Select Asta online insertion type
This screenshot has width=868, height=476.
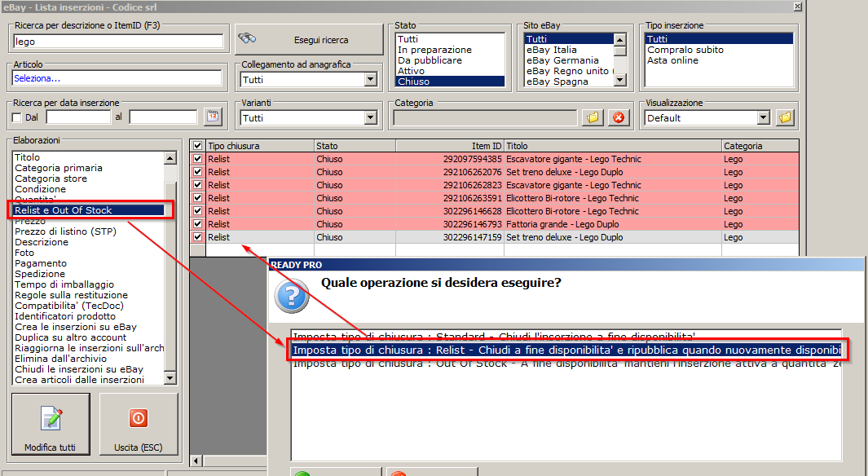pyautogui.click(x=719, y=60)
